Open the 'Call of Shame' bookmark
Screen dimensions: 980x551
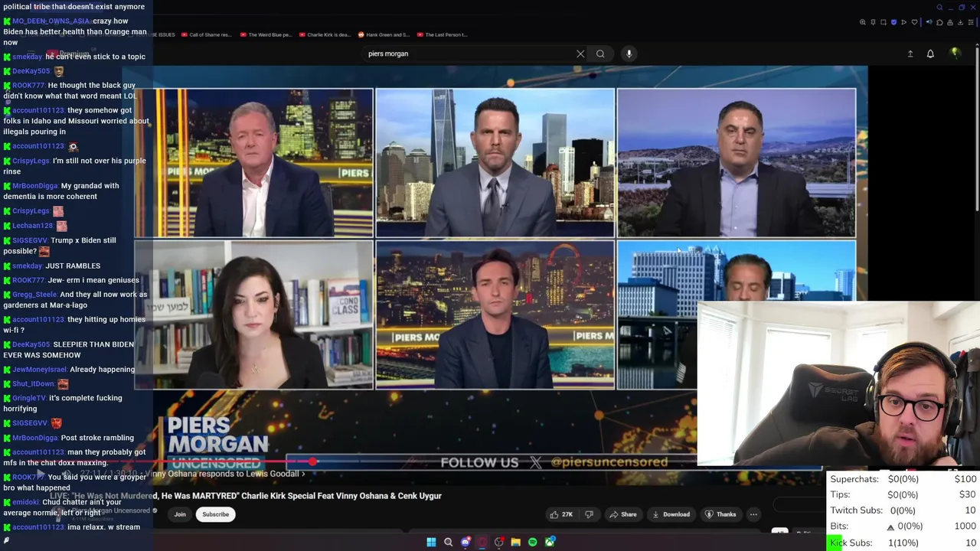206,34
